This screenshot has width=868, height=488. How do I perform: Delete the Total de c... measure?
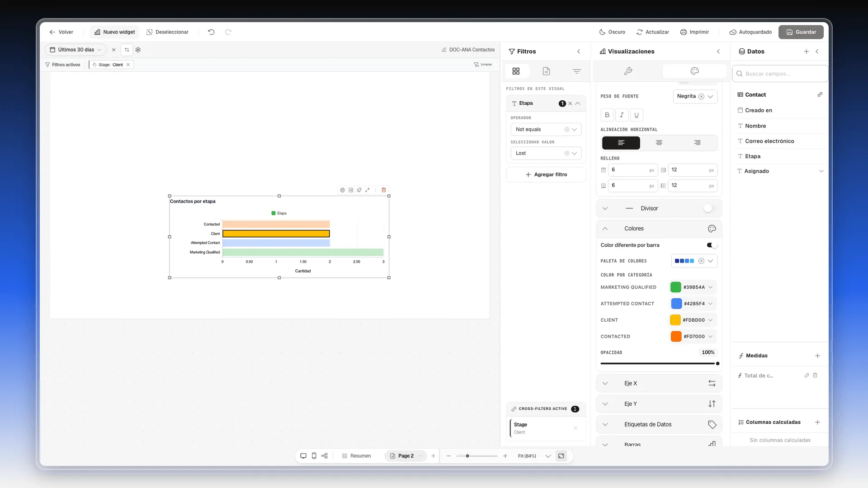815,375
